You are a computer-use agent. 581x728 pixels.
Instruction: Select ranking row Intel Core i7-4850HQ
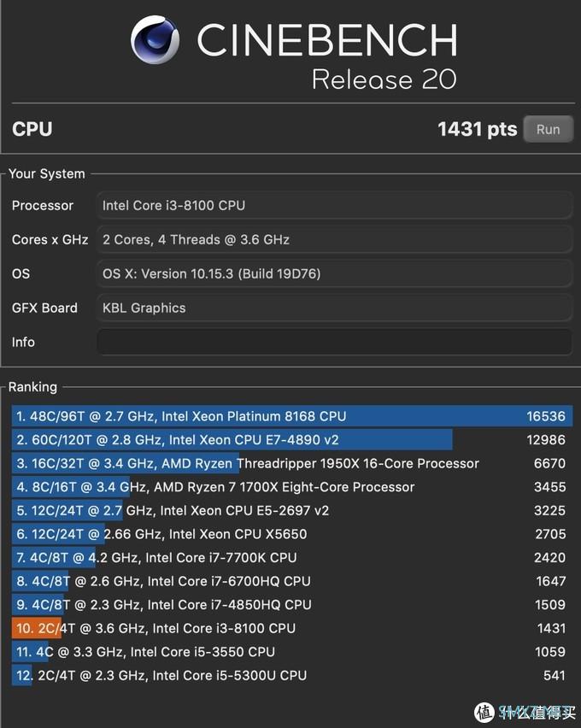point(292,605)
